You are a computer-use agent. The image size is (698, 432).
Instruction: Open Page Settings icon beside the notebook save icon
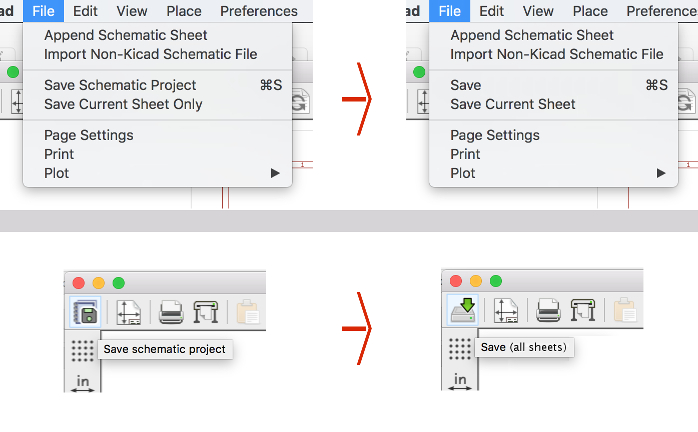pos(128,312)
